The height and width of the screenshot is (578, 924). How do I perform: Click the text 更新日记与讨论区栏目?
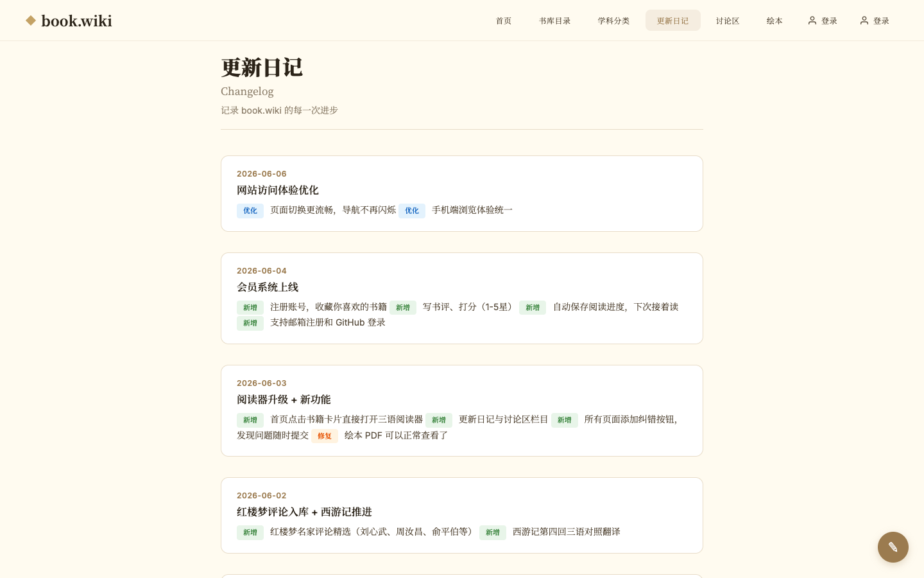[504, 419]
